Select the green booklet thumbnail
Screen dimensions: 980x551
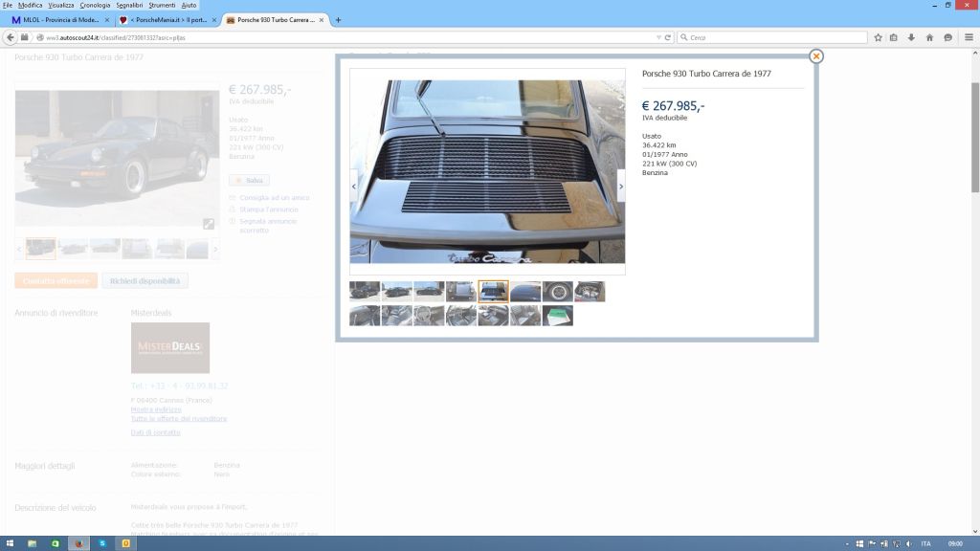coord(558,316)
